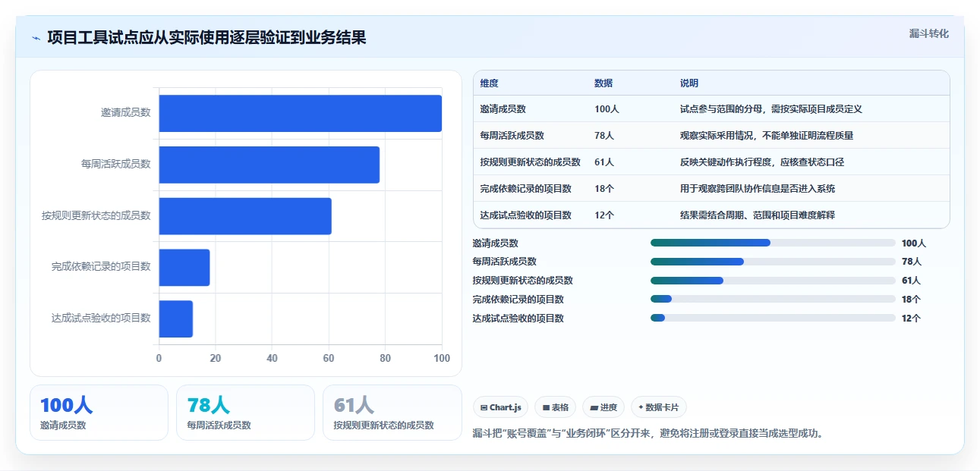Click the 完成依赖记录的项目数 chart bar

(184, 267)
